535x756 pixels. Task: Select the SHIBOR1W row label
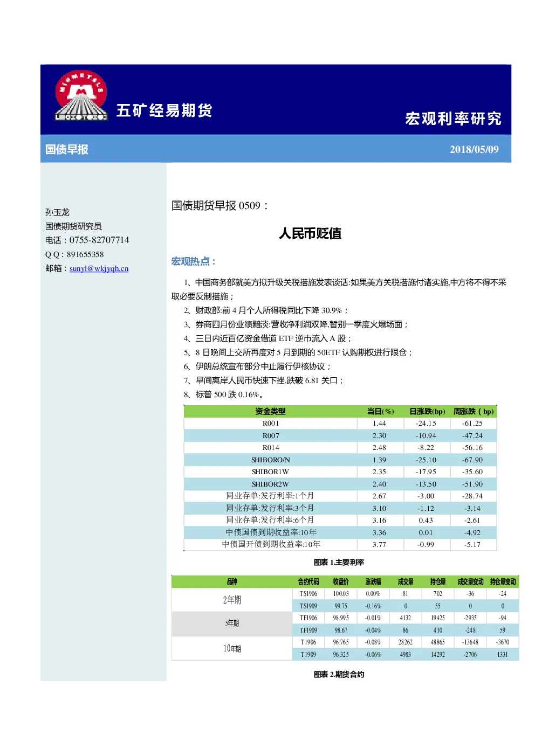[x=271, y=472]
